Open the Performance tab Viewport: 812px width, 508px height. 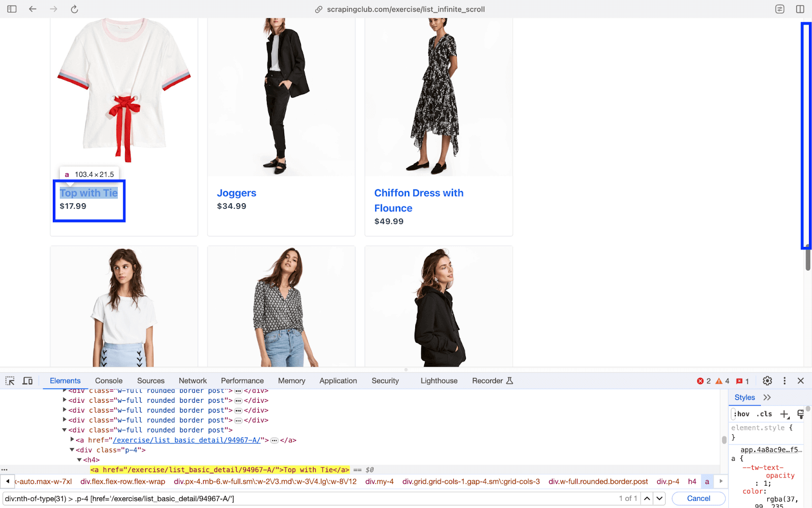click(242, 380)
